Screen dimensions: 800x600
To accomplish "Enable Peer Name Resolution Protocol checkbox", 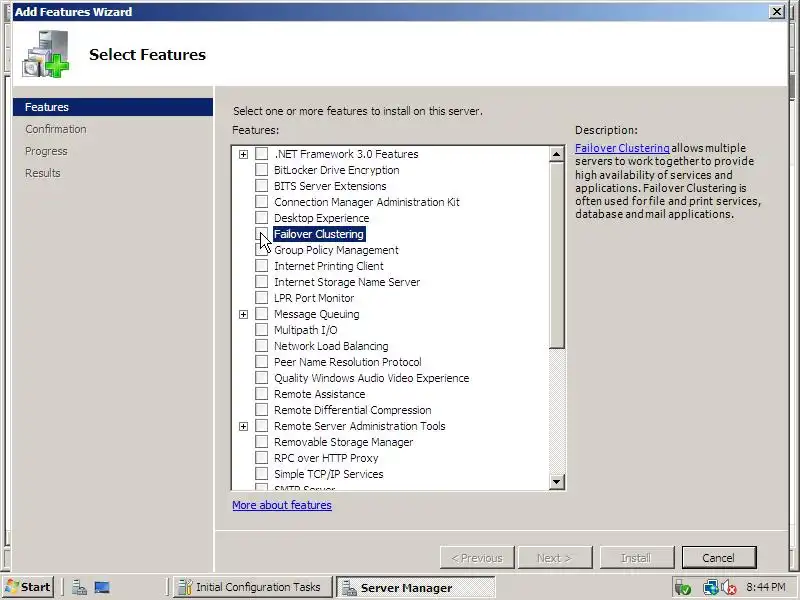I will click(x=261, y=362).
